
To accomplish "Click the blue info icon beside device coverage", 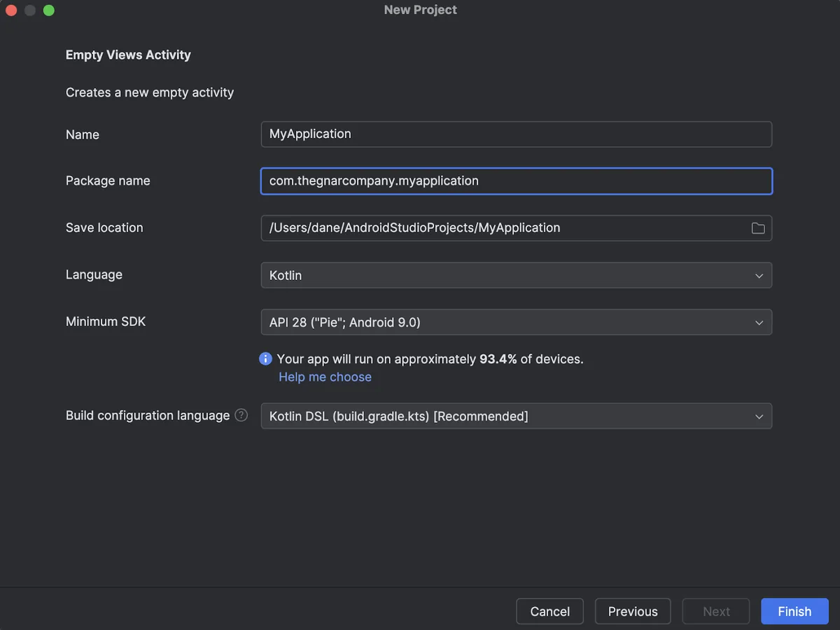I will [x=266, y=358].
